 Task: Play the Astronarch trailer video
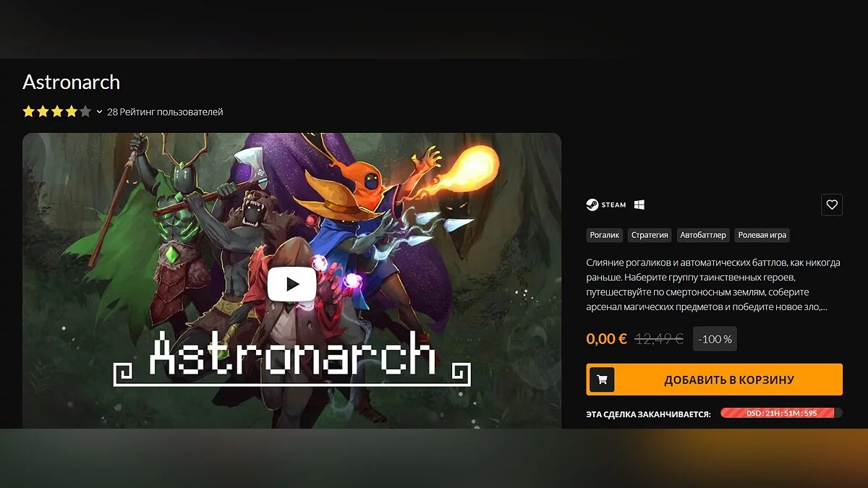(x=292, y=284)
